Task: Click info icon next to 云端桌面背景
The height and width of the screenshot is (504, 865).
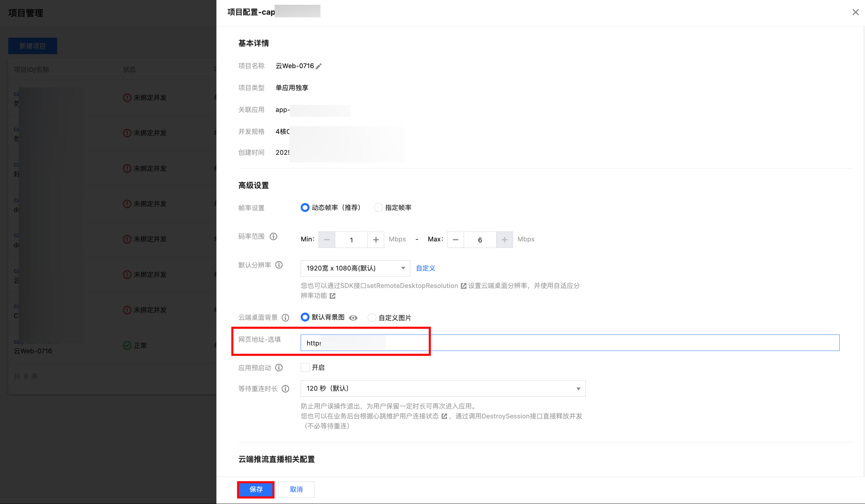Action: 285,318
